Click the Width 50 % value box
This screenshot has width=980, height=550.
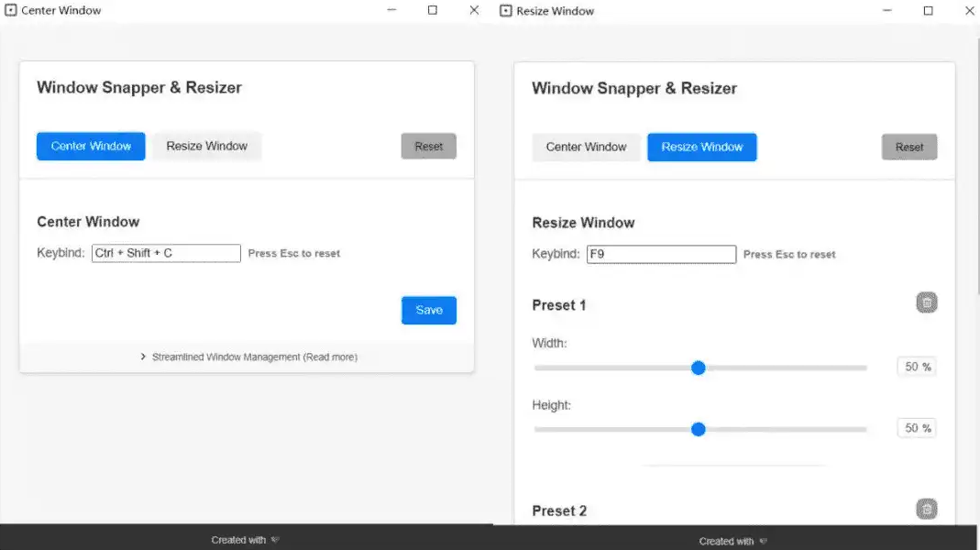click(x=917, y=367)
